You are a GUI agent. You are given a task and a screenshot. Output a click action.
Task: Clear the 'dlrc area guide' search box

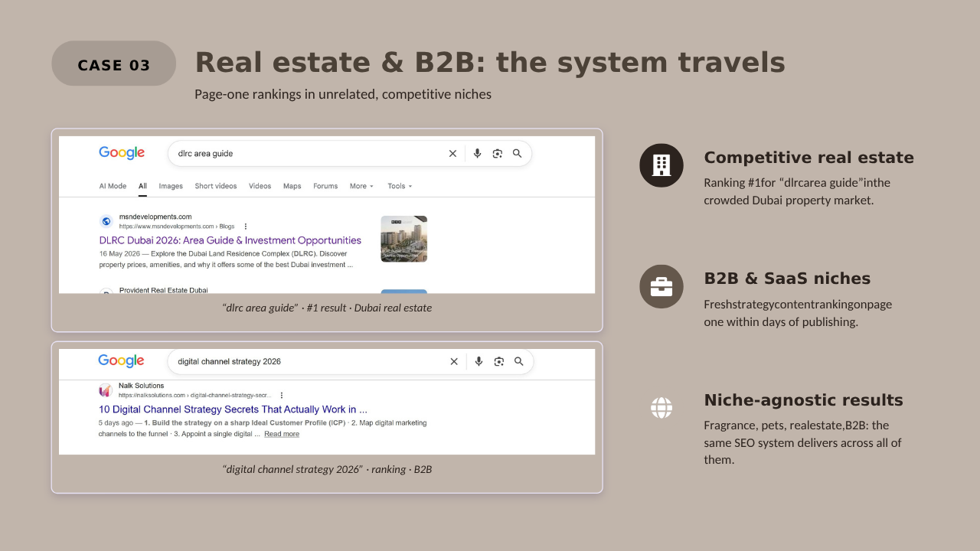point(452,154)
